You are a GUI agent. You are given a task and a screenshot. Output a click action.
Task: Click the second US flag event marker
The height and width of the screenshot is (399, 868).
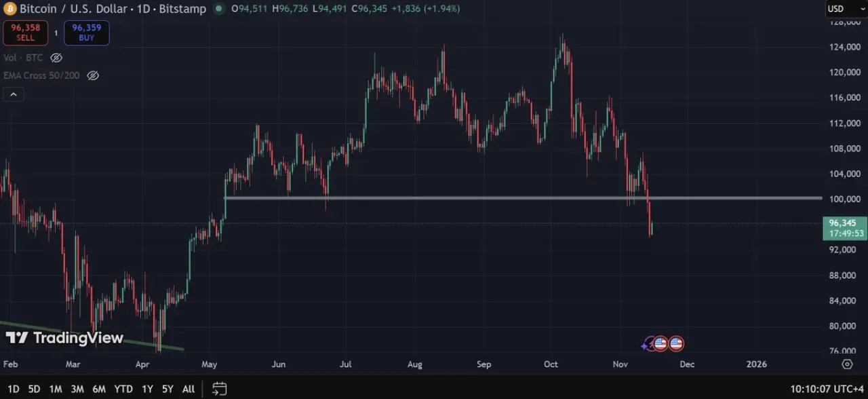click(x=676, y=343)
